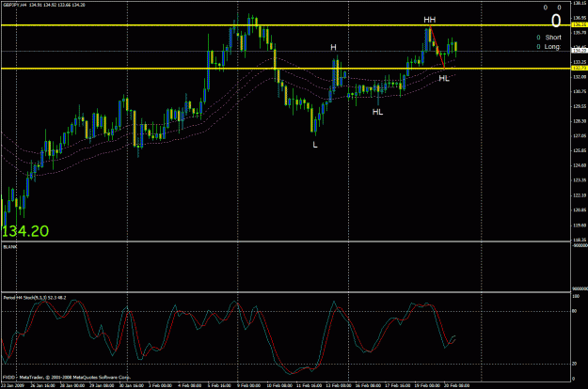Click the '9 Feb 00:00' time label
The height and width of the screenshot is (389, 588).
(249, 385)
